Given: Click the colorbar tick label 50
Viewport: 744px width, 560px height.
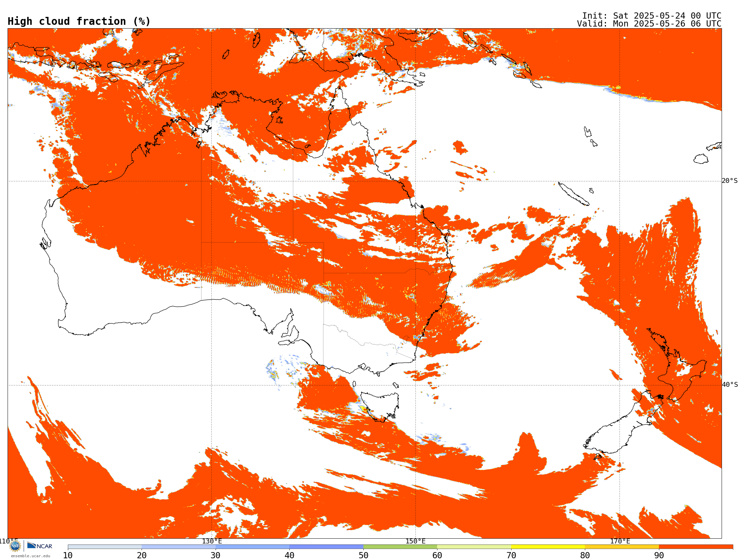Looking at the screenshot, I should 363,556.
